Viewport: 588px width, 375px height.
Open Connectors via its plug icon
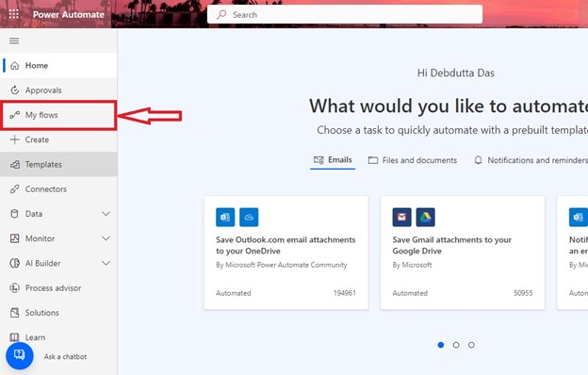pyautogui.click(x=15, y=189)
